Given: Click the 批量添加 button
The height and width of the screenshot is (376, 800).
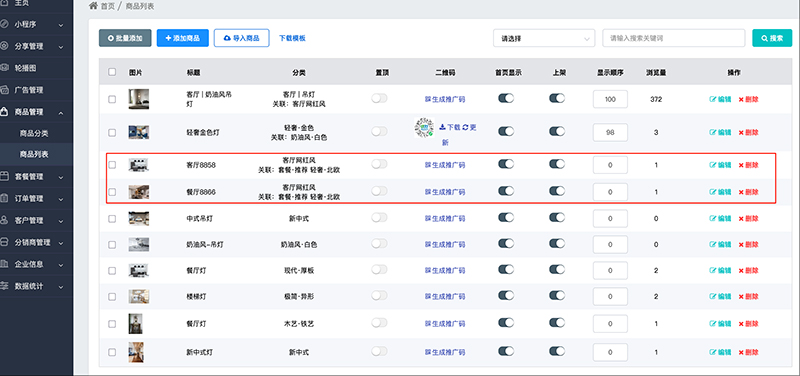Looking at the screenshot, I should (x=125, y=38).
